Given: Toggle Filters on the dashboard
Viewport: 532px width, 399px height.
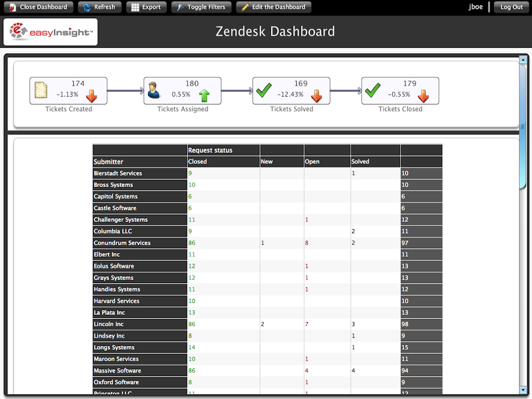Looking at the screenshot, I should click(x=201, y=7).
